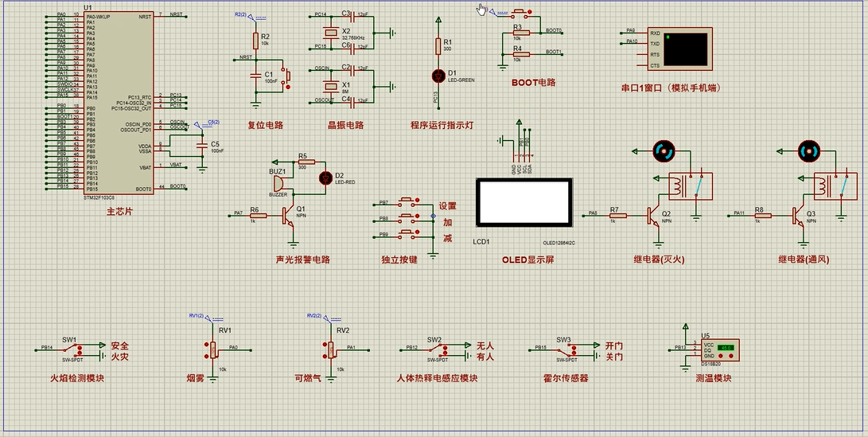Screen dimensions: 868x437
Task: Toggle PIR human-sensing switch SW2
Action: (438, 350)
